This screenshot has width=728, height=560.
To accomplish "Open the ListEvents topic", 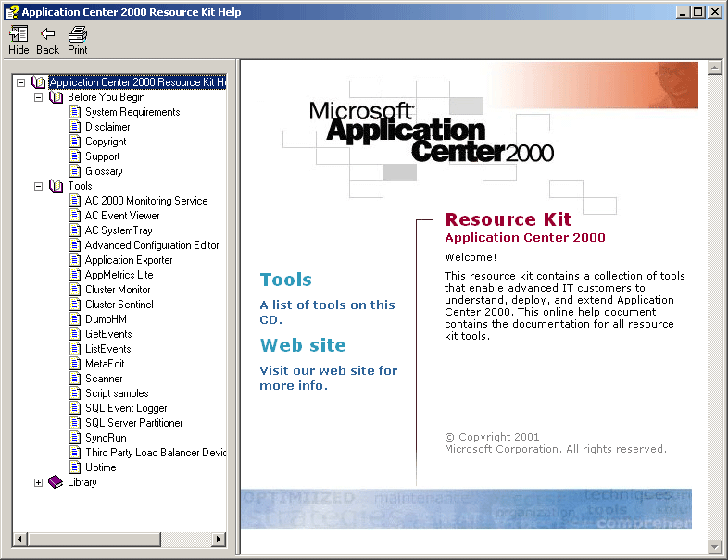I will [x=108, y=349].
